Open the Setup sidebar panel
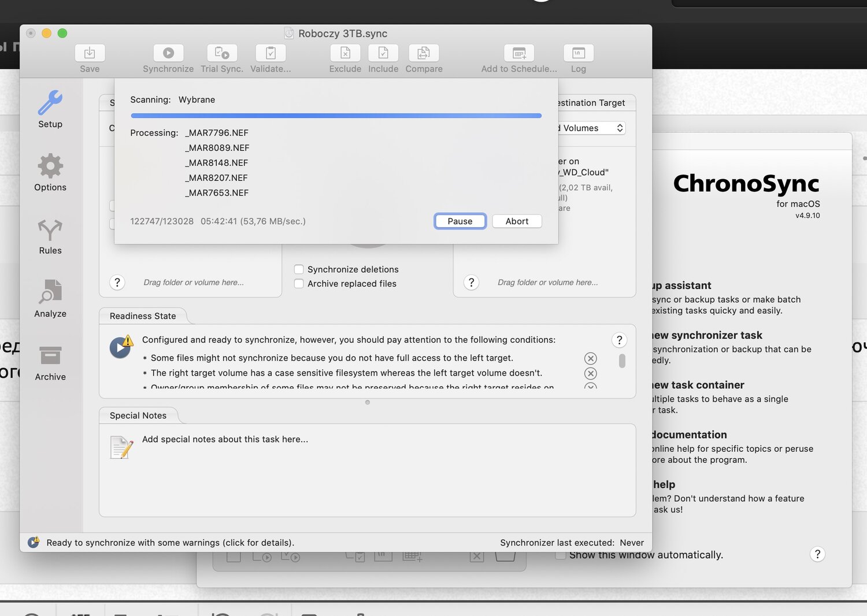 50,109
